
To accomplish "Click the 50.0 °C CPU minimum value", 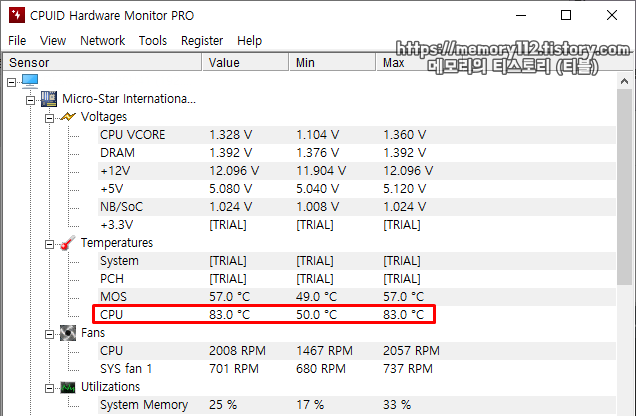I will click(316, 315).
